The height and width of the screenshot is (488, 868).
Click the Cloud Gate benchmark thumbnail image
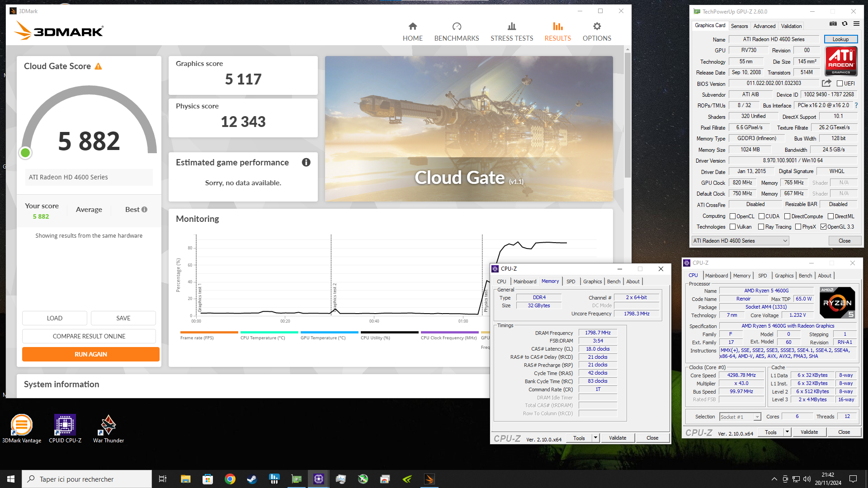click(x=469, y=129)
